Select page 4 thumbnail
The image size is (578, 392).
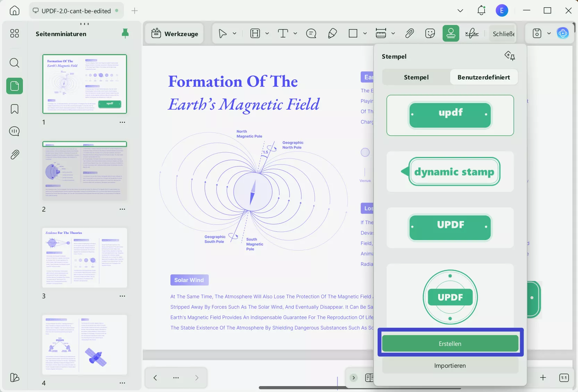pyautogui.click(x=85, y=345)
